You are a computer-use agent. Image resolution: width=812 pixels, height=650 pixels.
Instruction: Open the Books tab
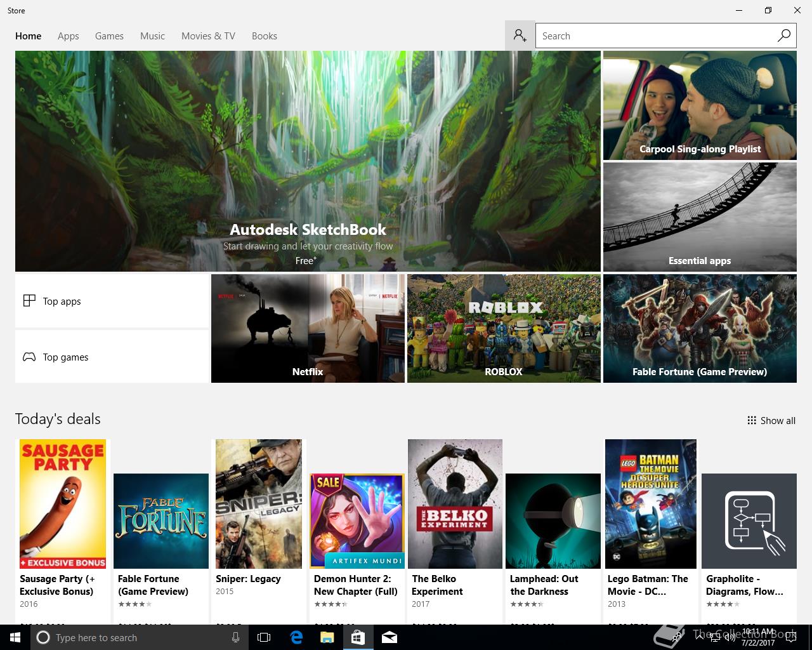point(265,36)
